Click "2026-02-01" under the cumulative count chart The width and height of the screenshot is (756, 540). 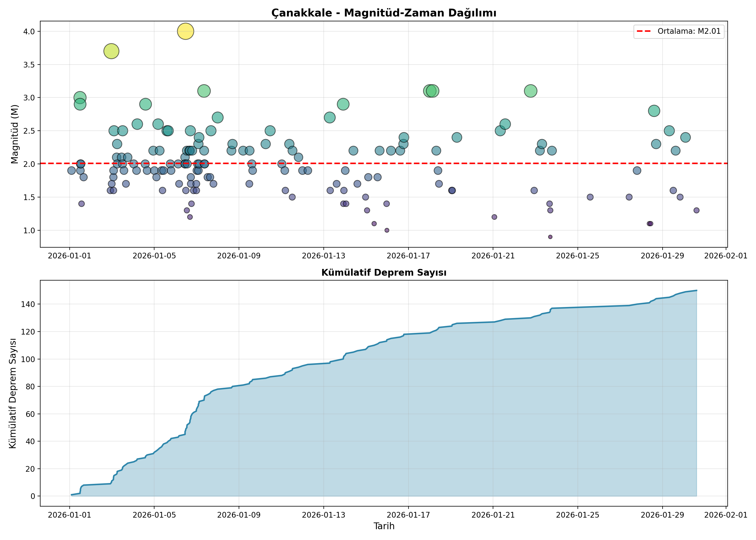click(726, 515)
